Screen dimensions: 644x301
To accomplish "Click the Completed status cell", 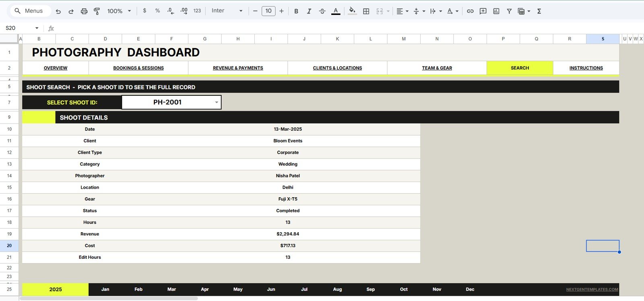I will tap(288, 211).
